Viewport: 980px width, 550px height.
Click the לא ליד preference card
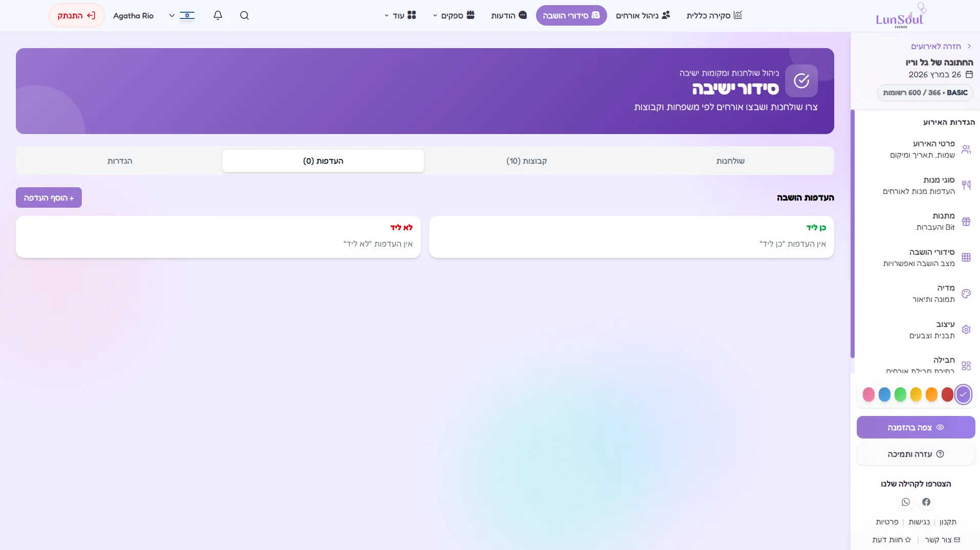[218, 237]
